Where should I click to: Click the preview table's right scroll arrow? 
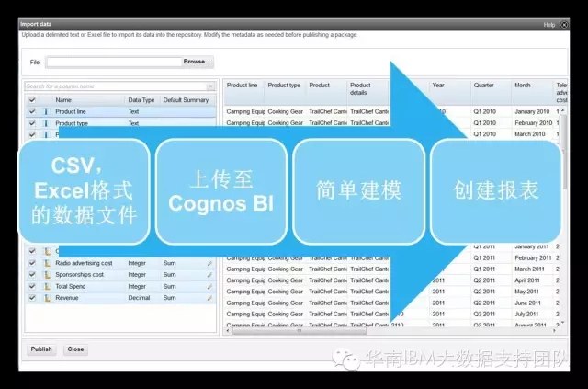[x=554, y=331]
